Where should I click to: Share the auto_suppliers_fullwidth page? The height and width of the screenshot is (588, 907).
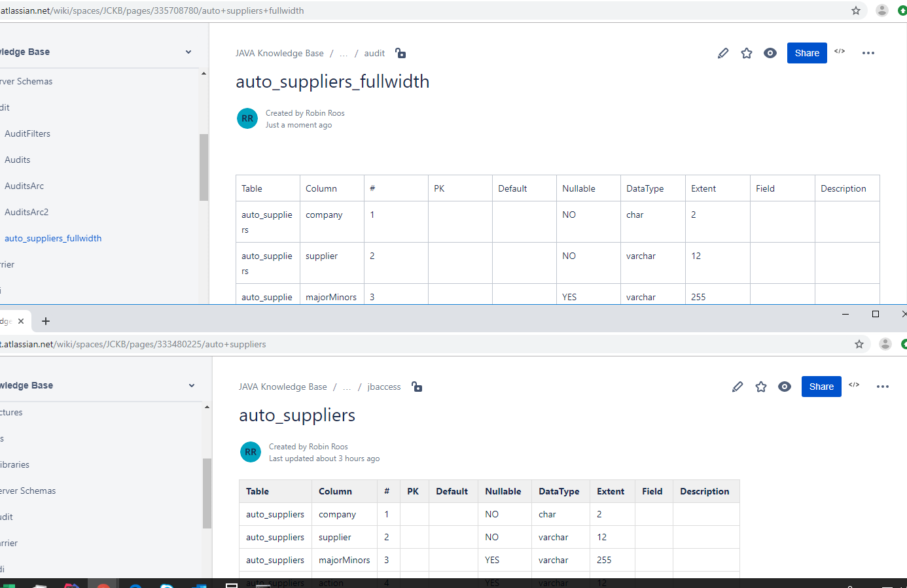tap(807, 53)
